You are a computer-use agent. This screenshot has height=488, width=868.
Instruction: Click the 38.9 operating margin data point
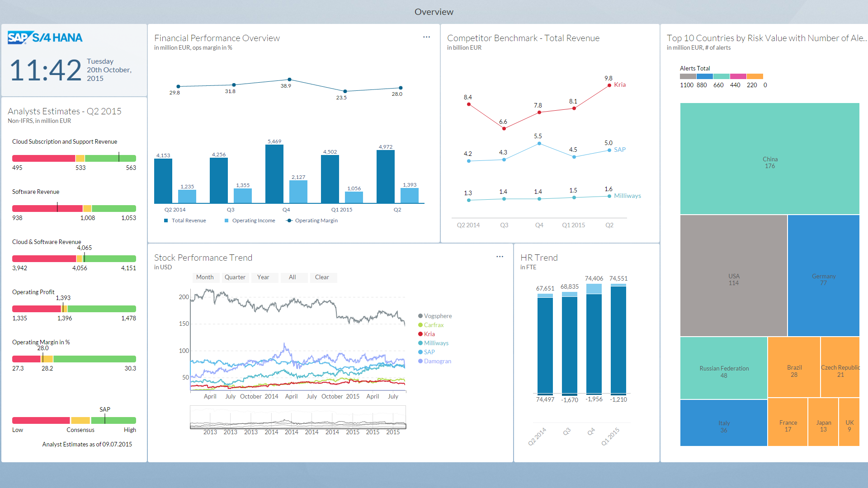click(x=289, y=80)
